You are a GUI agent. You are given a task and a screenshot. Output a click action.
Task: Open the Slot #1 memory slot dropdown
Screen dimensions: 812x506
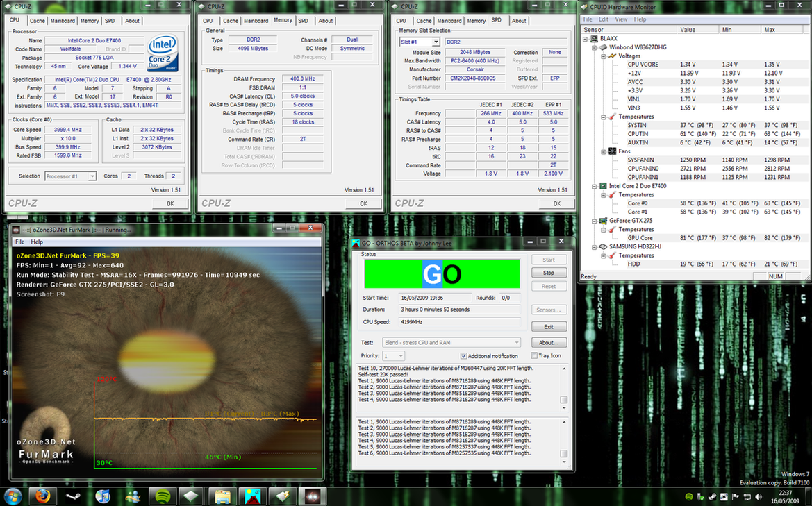coord(436,42)
